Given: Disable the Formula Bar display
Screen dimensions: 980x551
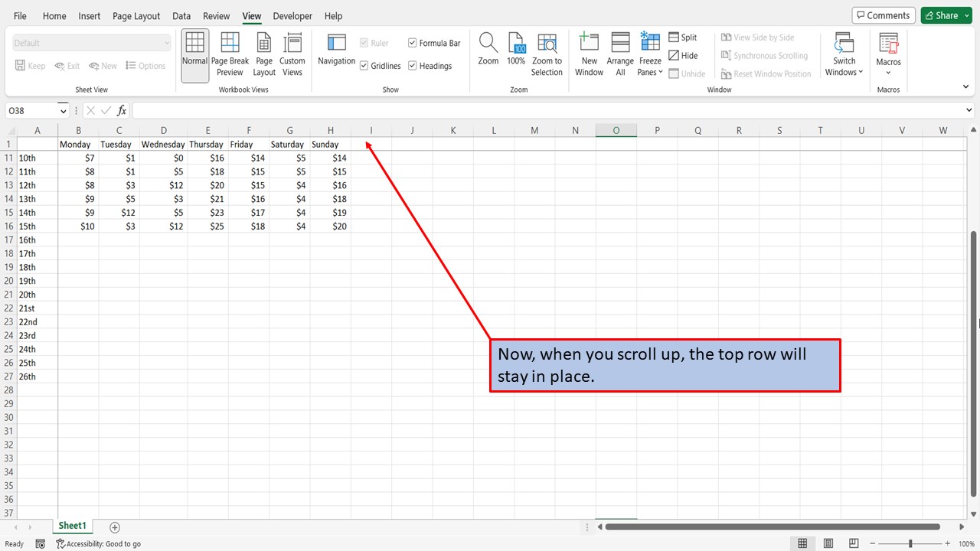Looking at the screenshot, I should [412, 43].
